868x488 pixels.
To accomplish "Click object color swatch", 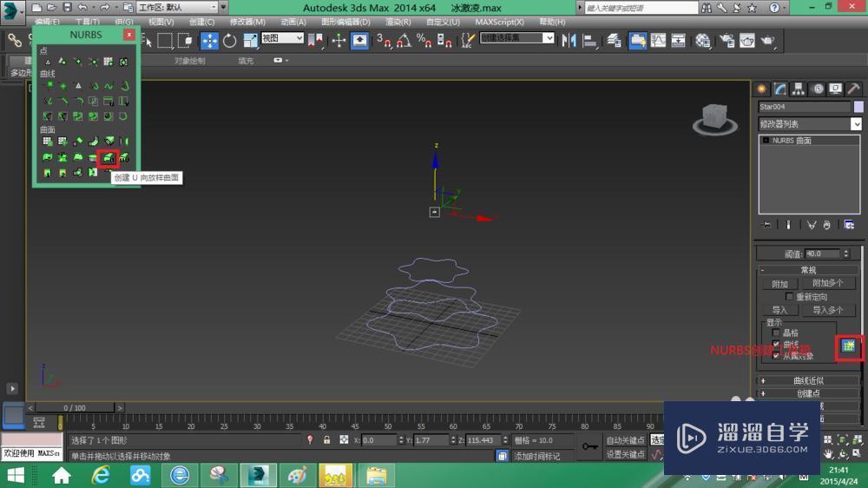I will click(858, 106).
